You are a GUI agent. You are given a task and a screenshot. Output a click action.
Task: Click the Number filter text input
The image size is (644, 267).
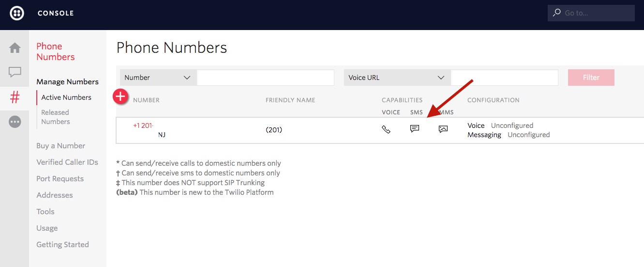[x=266, y=78]
